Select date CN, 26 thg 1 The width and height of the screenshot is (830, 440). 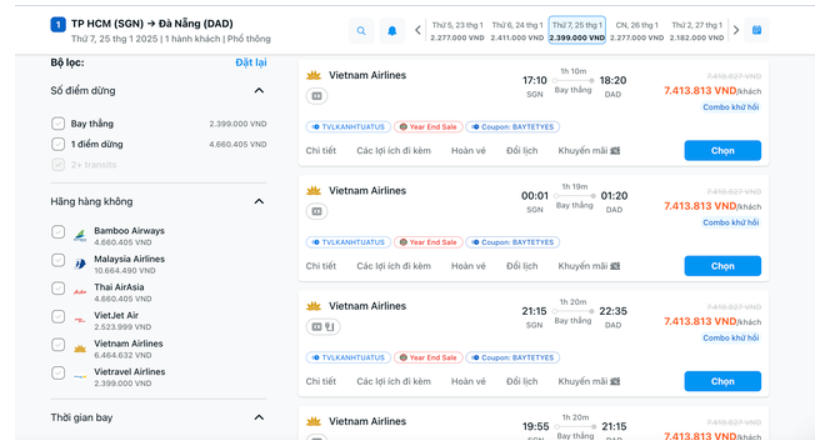(x=637, y=31)
